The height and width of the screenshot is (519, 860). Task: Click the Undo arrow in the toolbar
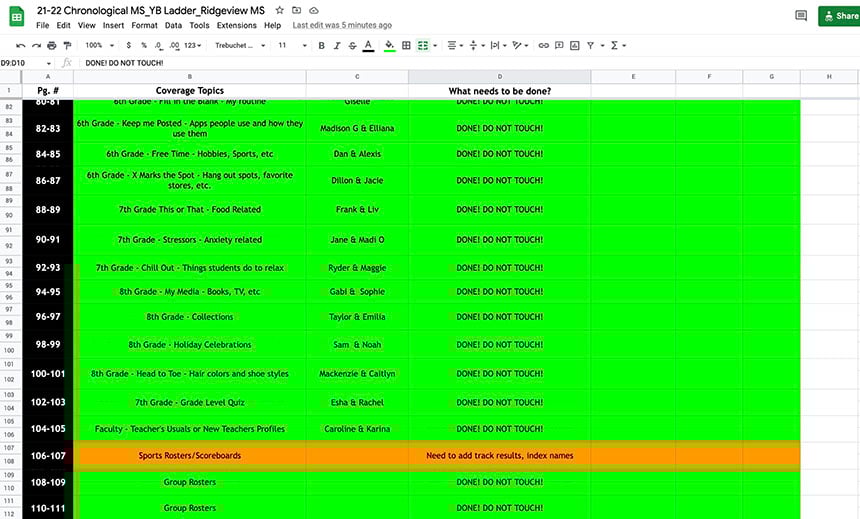click(x=21, y=45)
